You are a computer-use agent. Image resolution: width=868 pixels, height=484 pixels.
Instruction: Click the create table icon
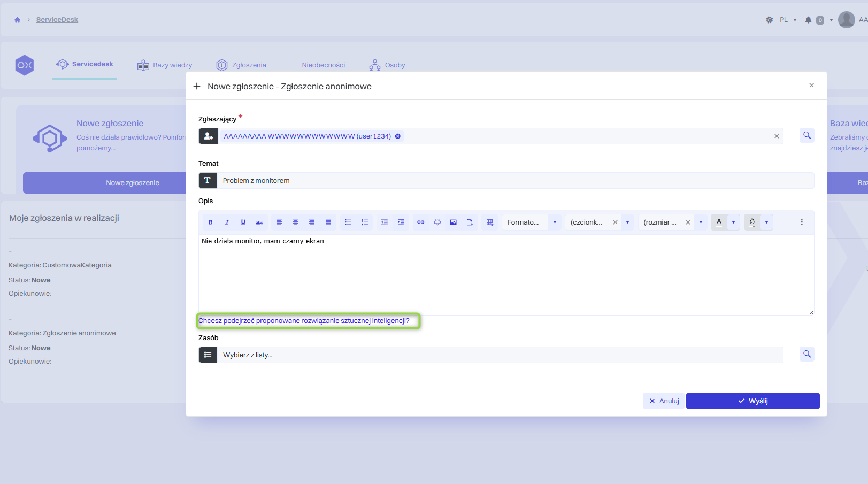[489, 222]
